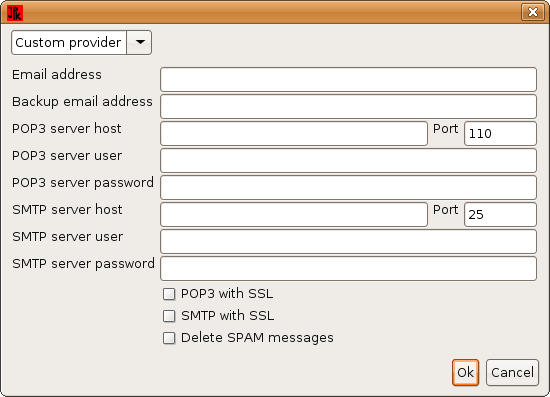550x397 pixels.
Task: Close the dialog with the X button
Action: coord(533,12)
